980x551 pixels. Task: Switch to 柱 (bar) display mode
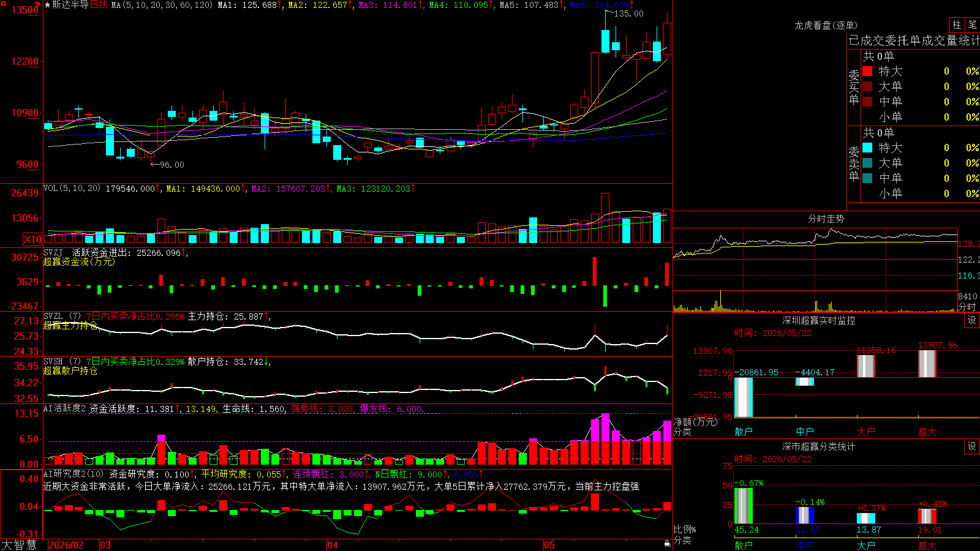pyautogui.click(x=957, y=24)
